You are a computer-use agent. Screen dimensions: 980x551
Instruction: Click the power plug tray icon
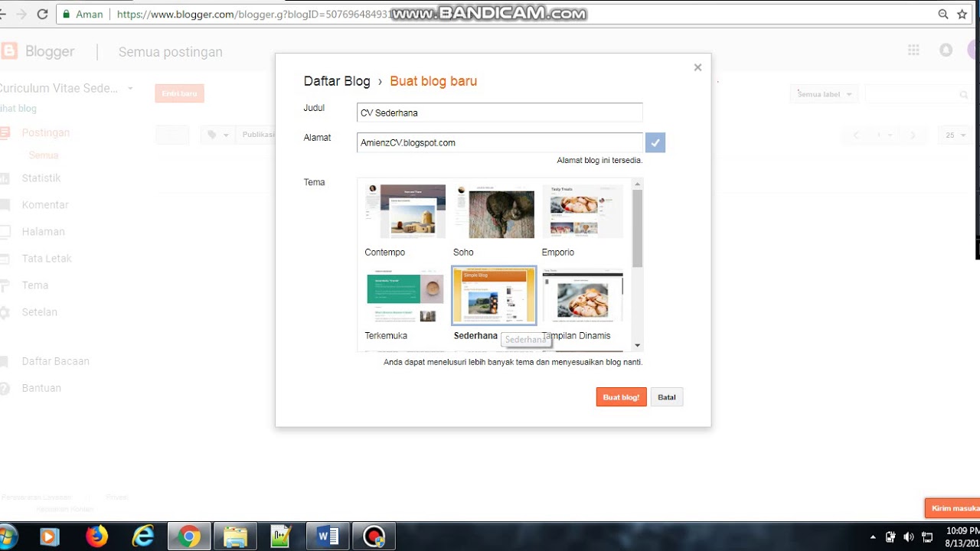coord(890,537)
